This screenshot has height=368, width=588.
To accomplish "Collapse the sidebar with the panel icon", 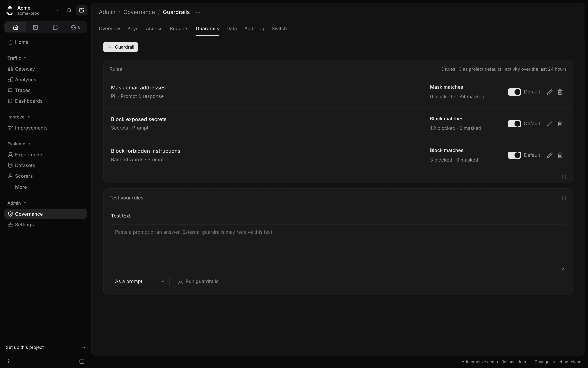I will click(x=82, y=362).
